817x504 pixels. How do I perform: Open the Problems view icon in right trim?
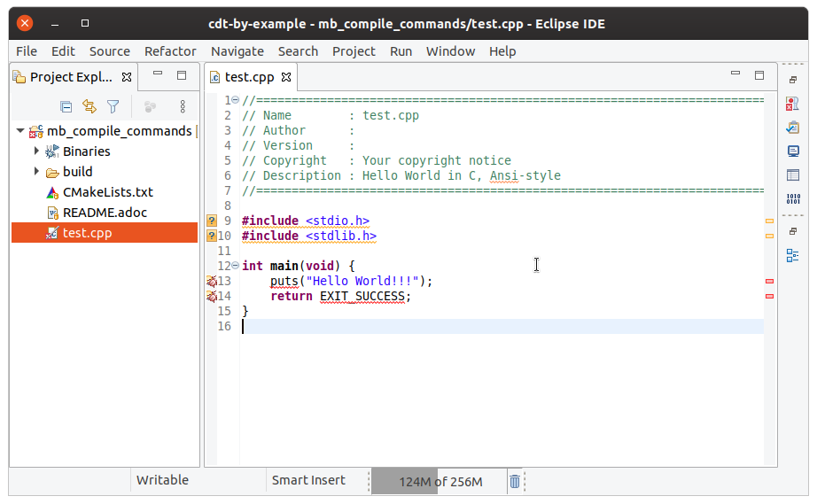(793, 105)
